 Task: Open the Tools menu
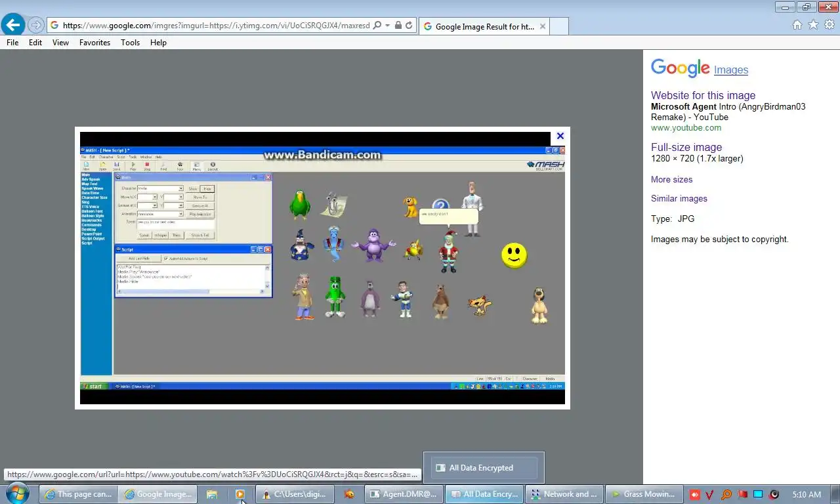click(x=130, y=42)
